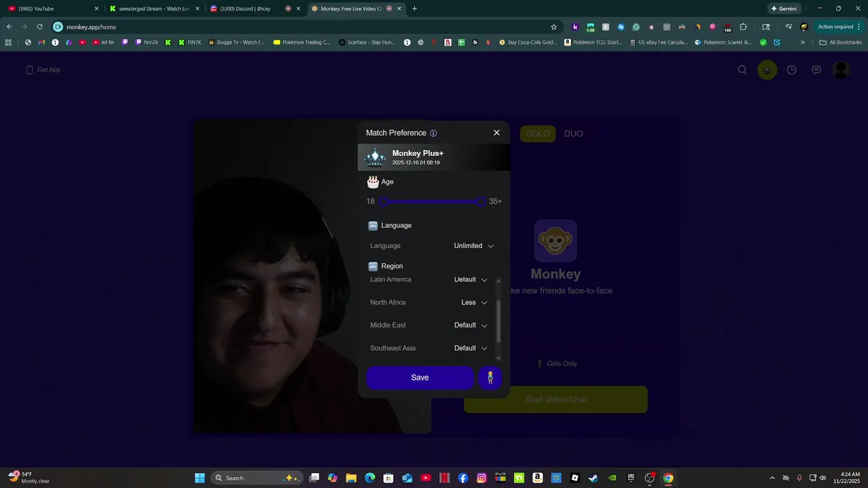
Task: Toggle the Girls Only filter
Action: click(557, 364)
